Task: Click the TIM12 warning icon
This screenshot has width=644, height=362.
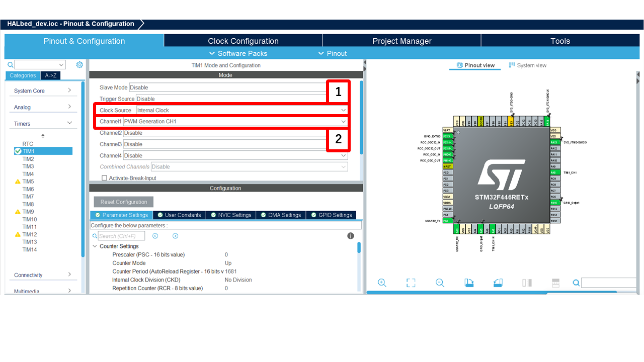Action: click(18, 234)
